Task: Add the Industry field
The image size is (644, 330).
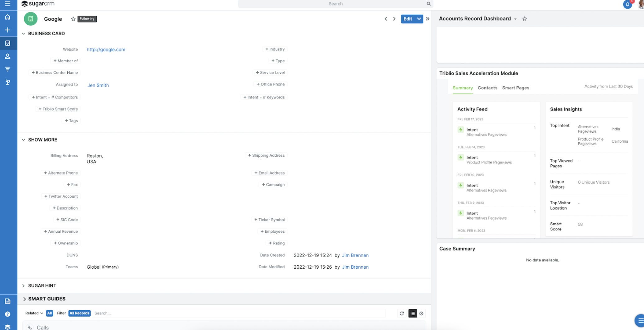Action: click(275, 49)
